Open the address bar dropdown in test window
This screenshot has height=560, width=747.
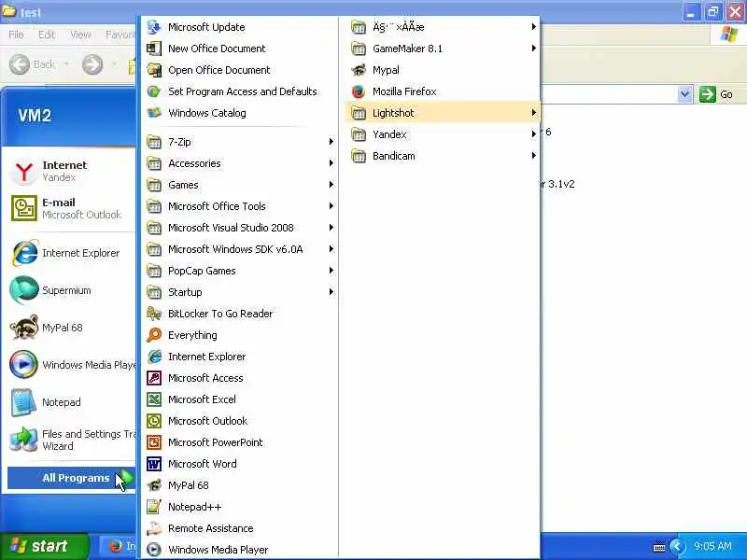[x=684, y=94]
